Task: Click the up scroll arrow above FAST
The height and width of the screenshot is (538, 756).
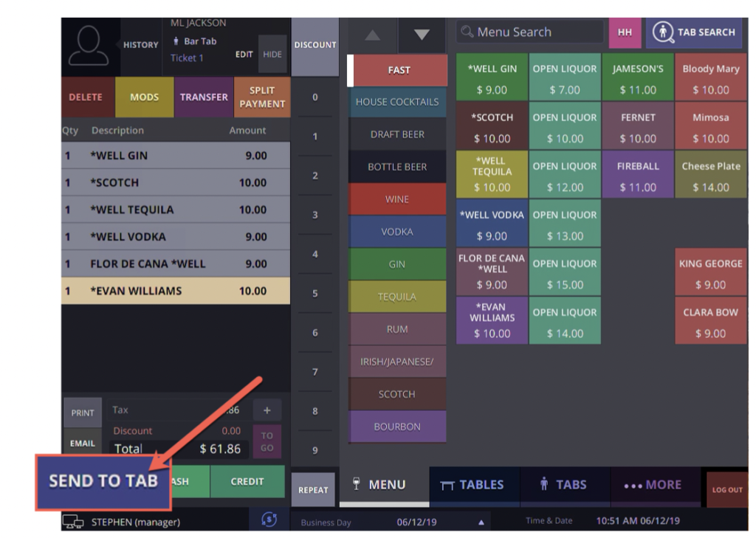Action: click(x=372, y=35)
